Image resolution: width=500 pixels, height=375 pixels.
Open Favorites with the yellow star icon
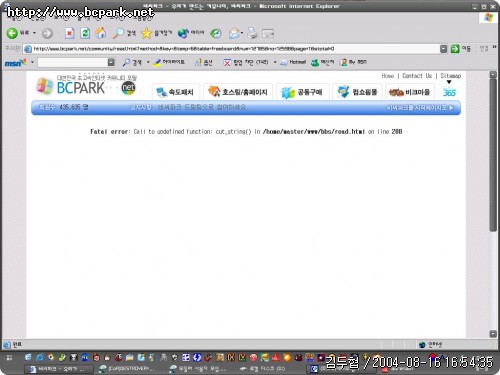156,33
